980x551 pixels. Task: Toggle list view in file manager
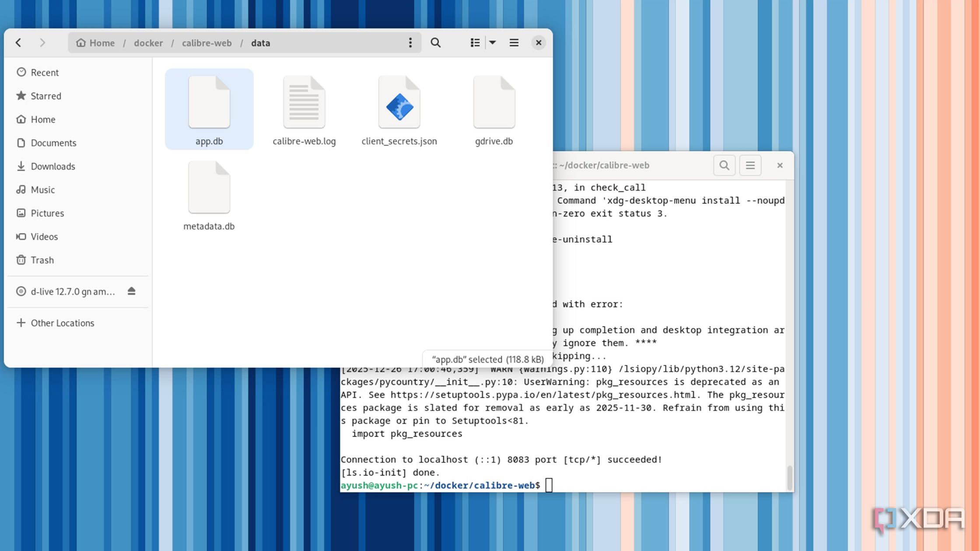pyautogui.click(x=475, y=42)
